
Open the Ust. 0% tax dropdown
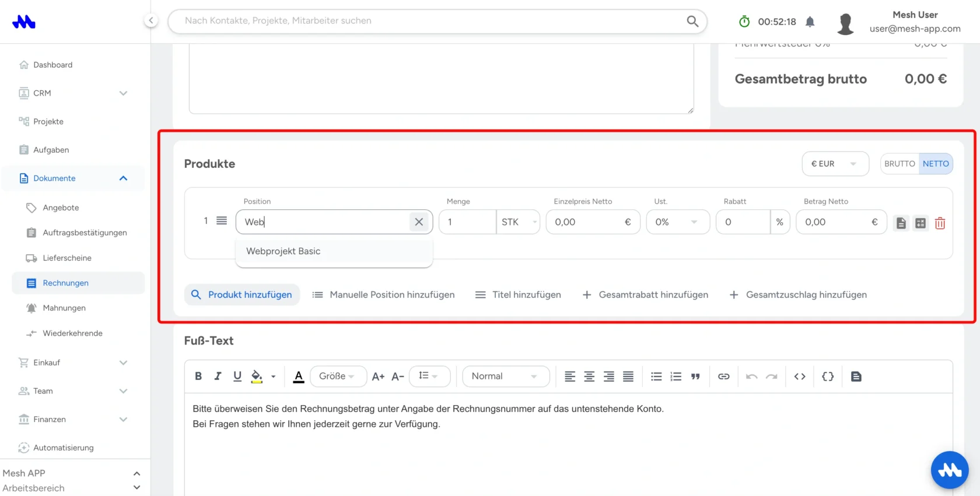tap(678, 222)
